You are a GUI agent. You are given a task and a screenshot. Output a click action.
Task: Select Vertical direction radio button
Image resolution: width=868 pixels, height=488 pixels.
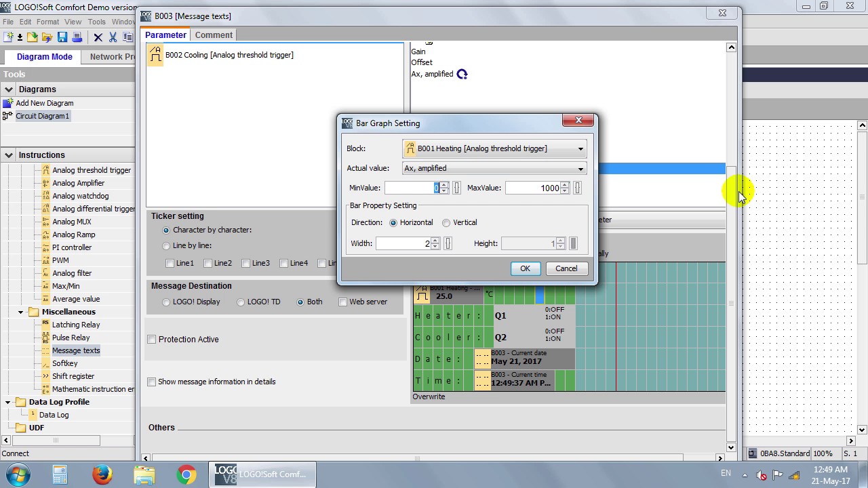pyautogui.click(x=446, y=222)
